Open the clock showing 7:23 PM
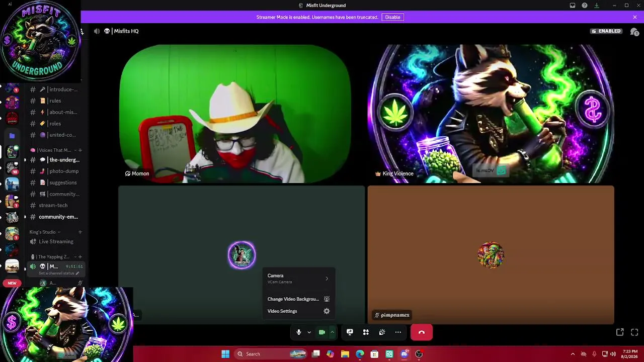The width and height of the screenshot is (644, 362). point(630,354)
